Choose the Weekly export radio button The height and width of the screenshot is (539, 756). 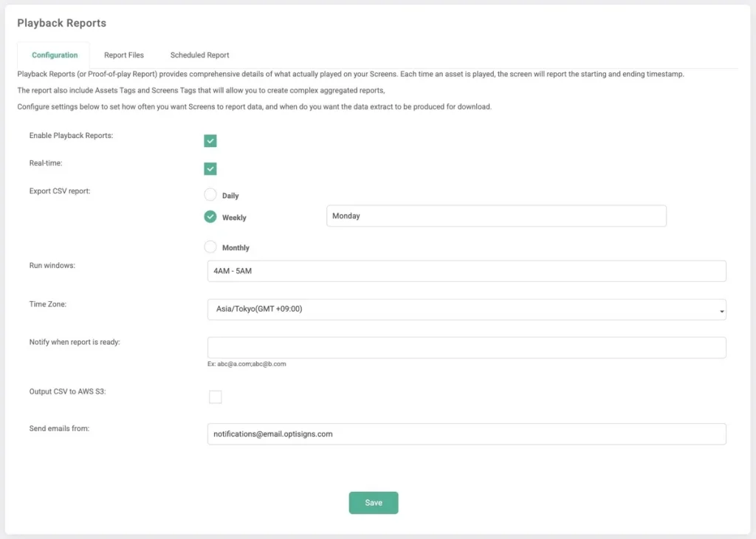point(210,217)
